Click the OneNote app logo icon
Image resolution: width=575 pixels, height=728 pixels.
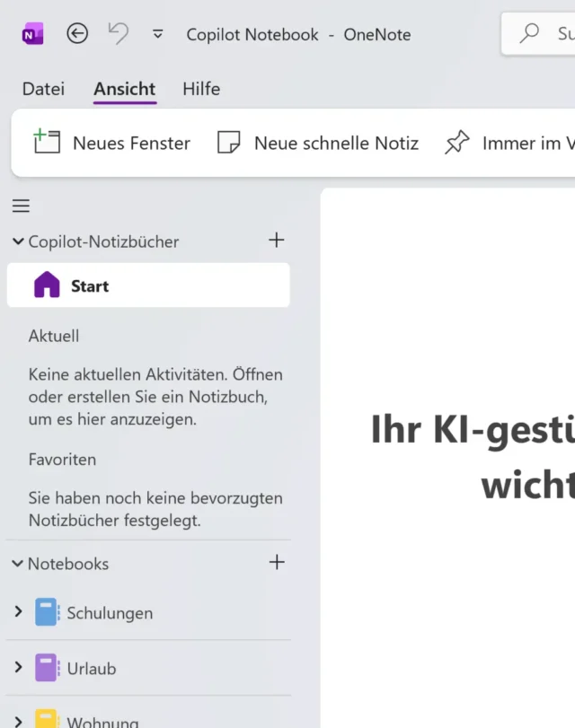point(32,34)
